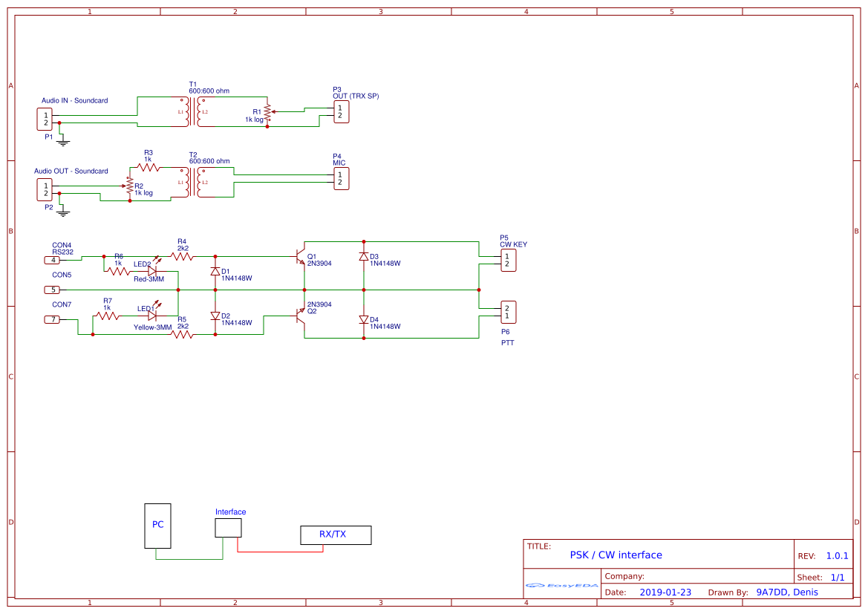
Task: Select the D4 1N4148W diode symbol
Action: point(362,321)
